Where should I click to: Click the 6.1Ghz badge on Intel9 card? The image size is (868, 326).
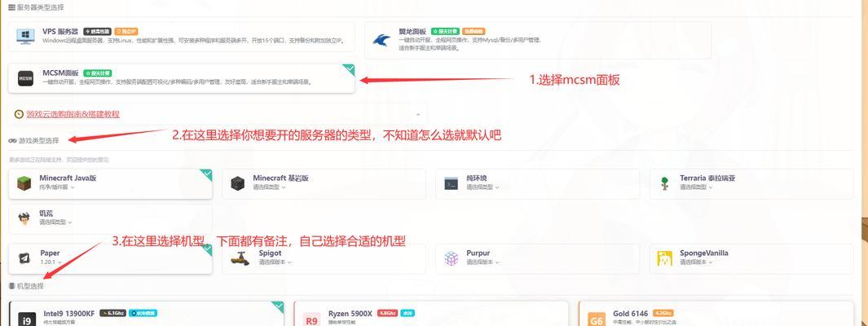[112, 313]
